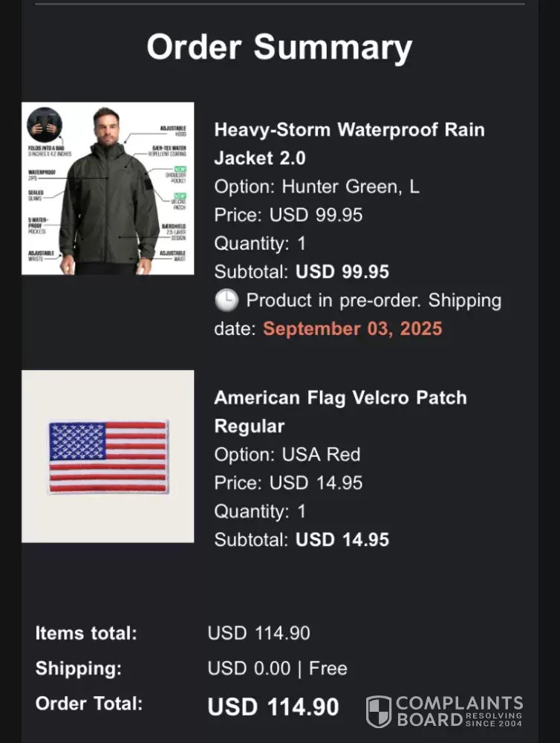Click the Order Total label

click(x=88, y=704)
